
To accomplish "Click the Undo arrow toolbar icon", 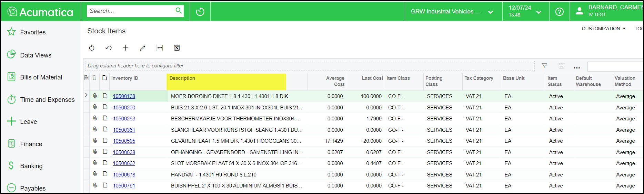I will coord(109,48).
